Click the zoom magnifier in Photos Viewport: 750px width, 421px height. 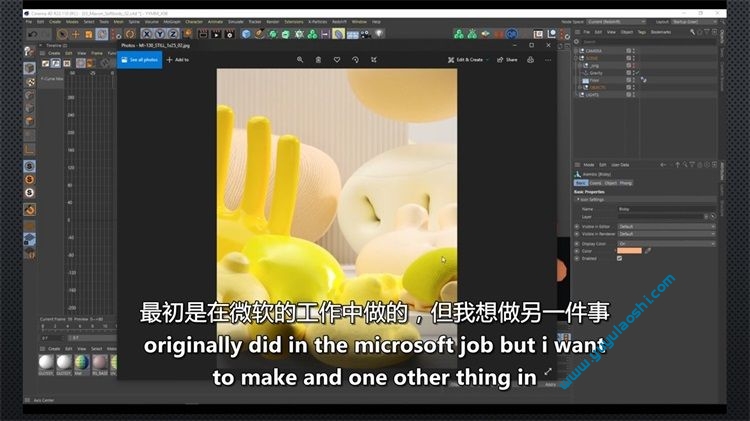[300, 60]
